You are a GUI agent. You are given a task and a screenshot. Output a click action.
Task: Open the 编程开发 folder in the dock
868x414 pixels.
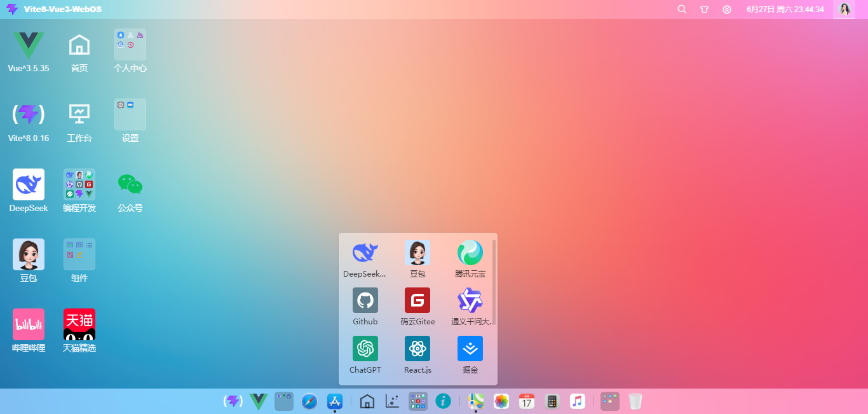pos(418,401)
